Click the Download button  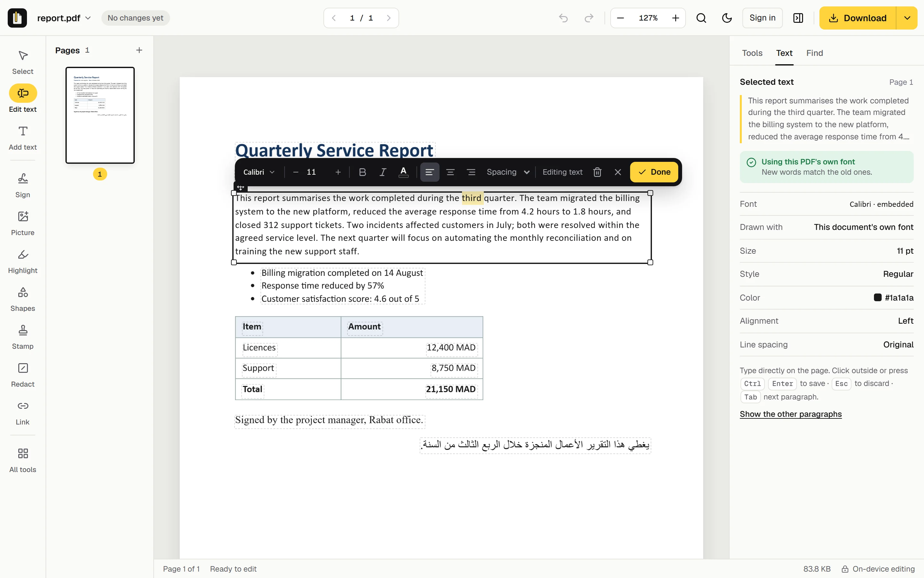pyautogui.click(x=858, y=18)
